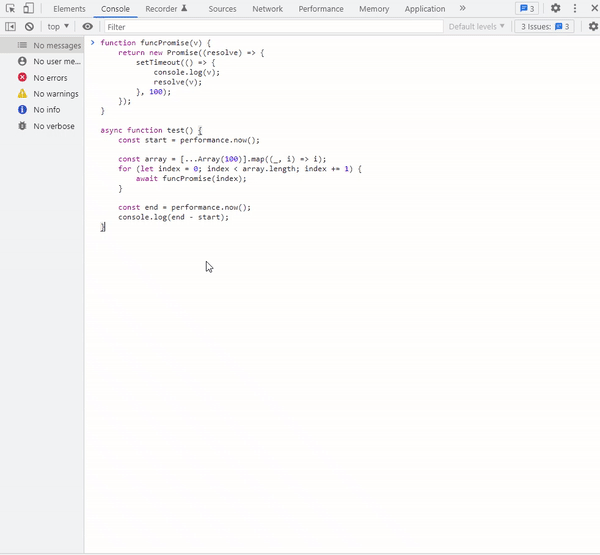Open the top JavaScript context dropdown
Viewport: 600px width, 555px height.
pos(58,26)
